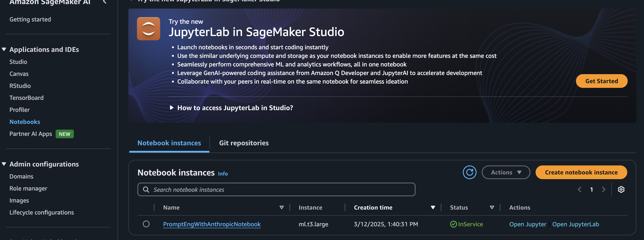644x240 pixels.
Task: Expand How to access JupyterLab section
Action: pyautogui.click(x=172, y=108)
